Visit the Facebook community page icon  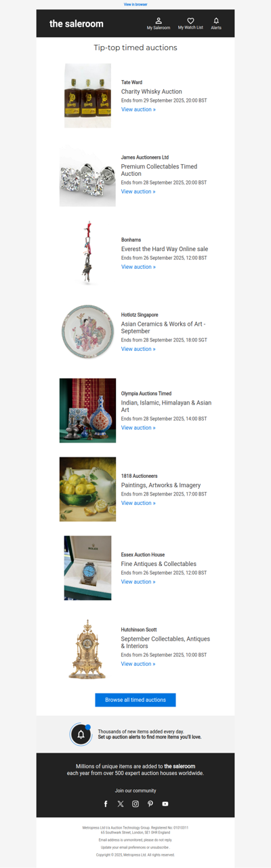[x=106, y=804]
